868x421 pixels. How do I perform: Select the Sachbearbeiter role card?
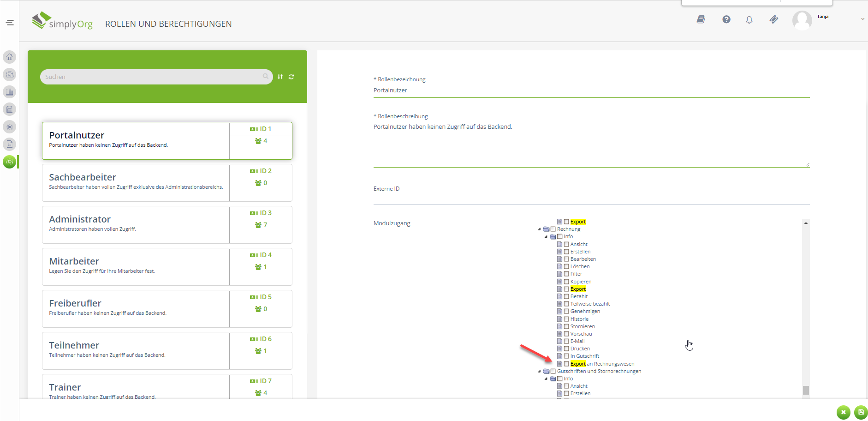click(136, 182)
